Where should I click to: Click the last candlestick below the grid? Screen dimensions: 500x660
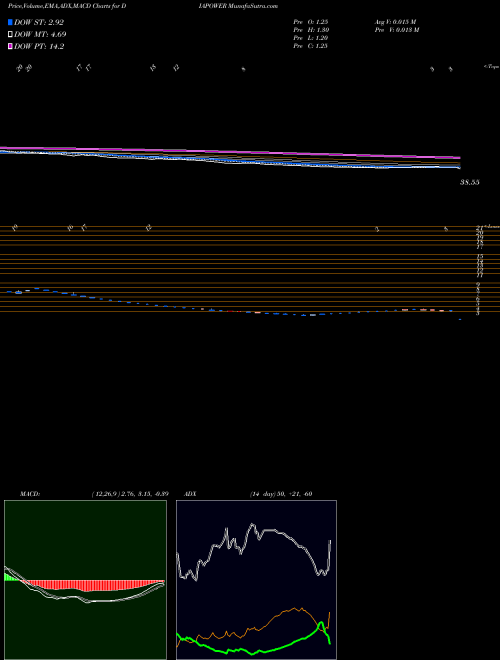460,320
